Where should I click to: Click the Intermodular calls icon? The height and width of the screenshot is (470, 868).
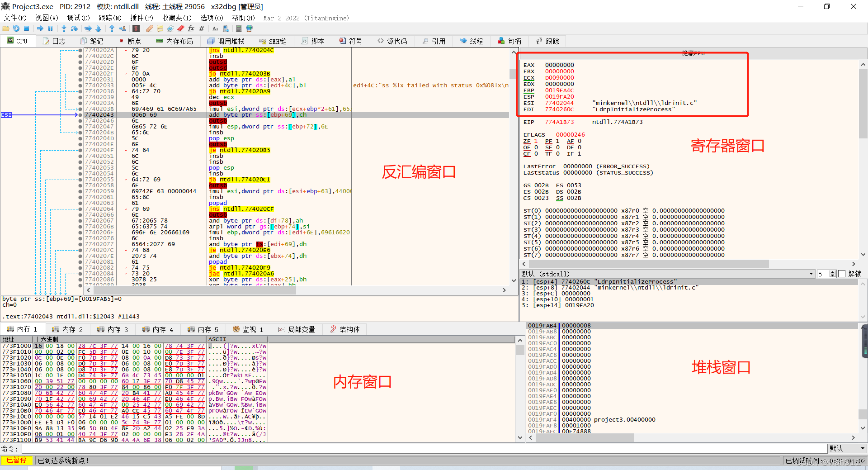coord(226,28)
